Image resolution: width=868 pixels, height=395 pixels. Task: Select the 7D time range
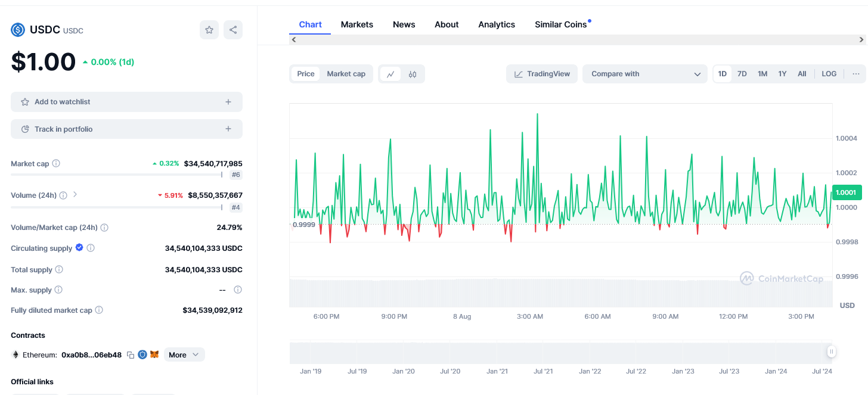[x=742, y=74]
